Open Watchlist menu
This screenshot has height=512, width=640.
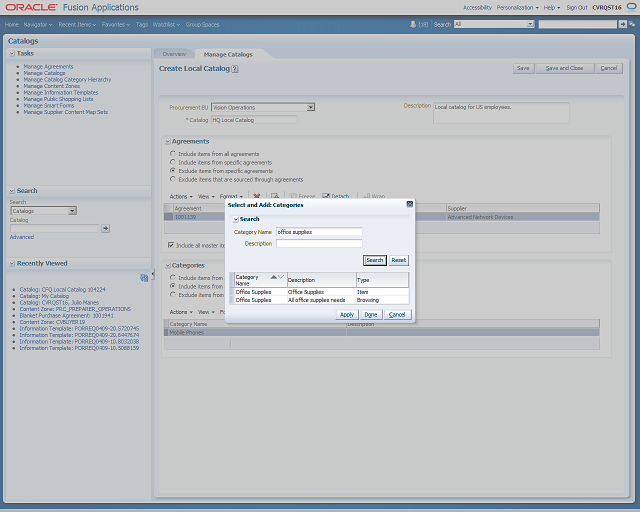(166, 24)
